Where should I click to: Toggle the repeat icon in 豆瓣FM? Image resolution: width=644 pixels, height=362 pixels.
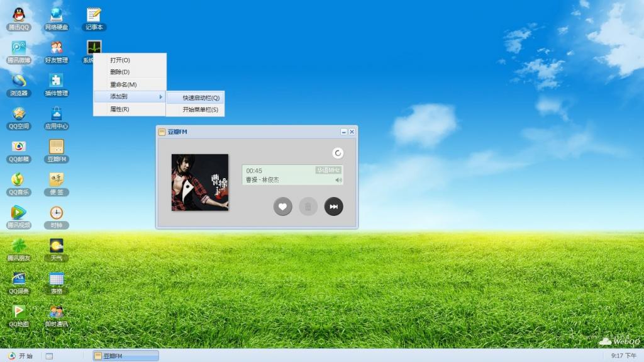point(338,153)
